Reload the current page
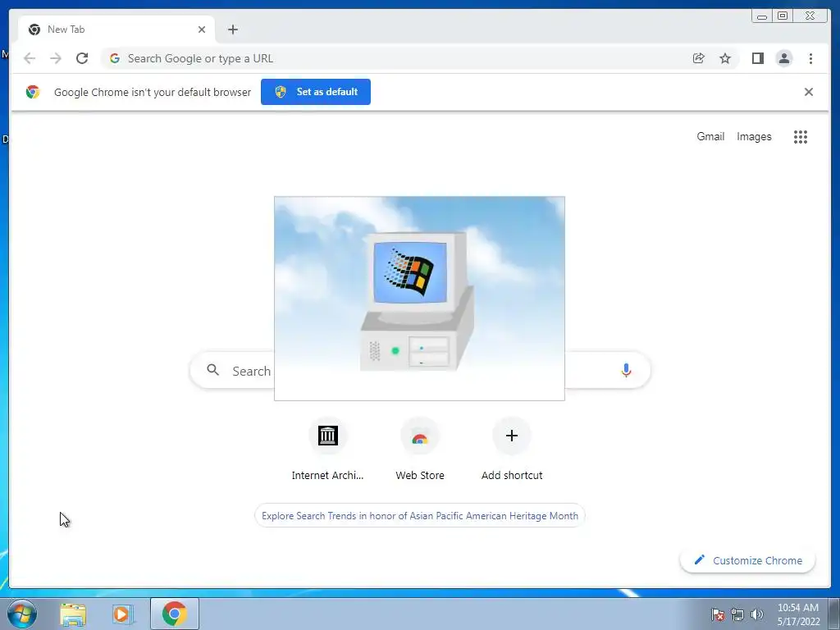The width and height of the screenshot is (840, 630). coord(82,58)
